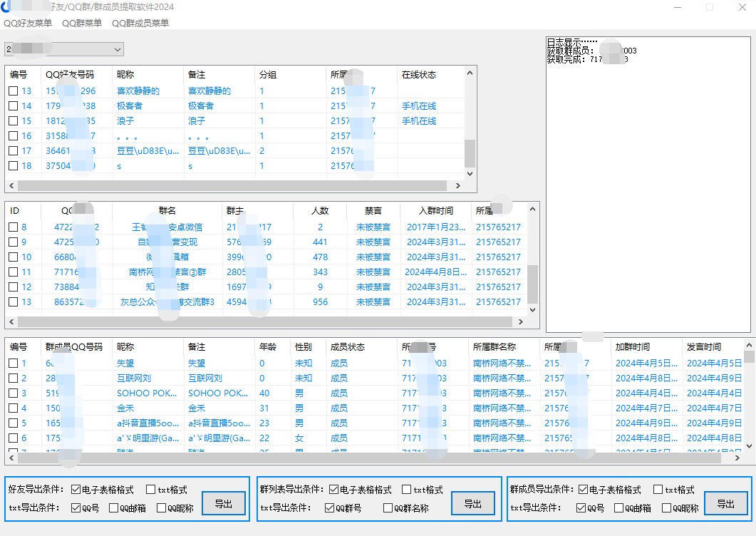Sort group table by 禁言 header

pos(373,210)
